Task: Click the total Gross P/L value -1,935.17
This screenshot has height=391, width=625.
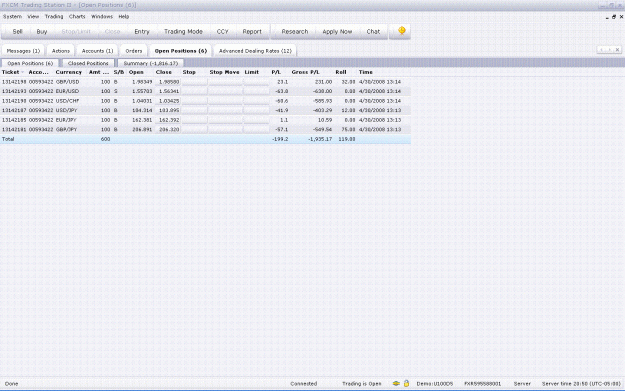Action: [320, 139]
